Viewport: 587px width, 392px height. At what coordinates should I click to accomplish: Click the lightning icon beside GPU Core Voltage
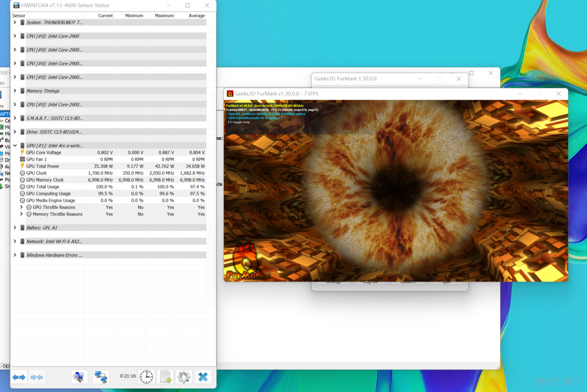pos(22,152)
